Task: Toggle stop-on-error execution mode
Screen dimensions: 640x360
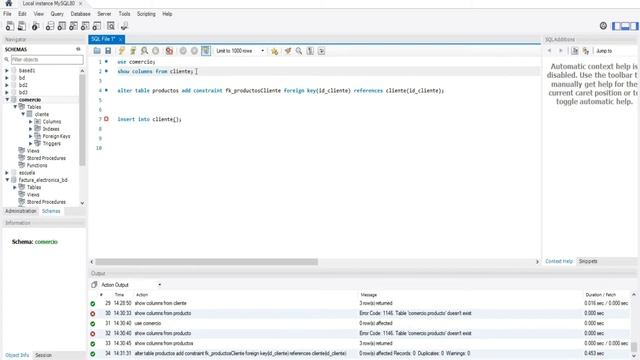Action: pyautogui.click(x=169, y=51)
